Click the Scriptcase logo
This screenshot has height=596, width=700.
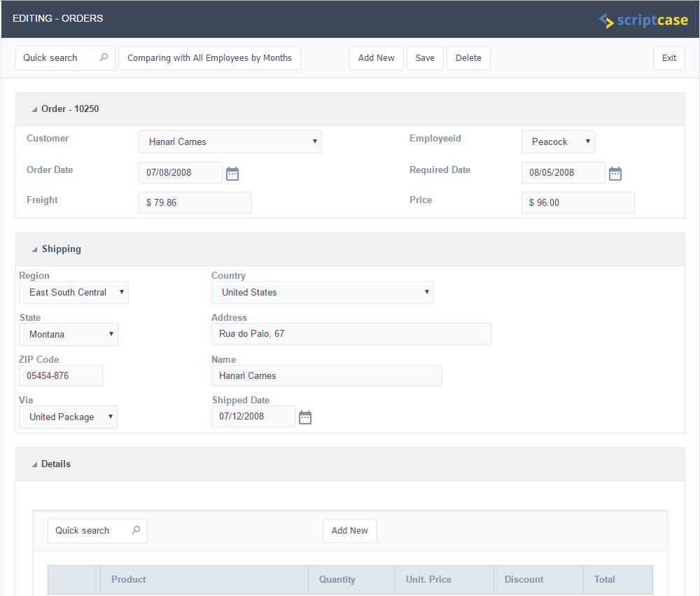point(643,20)
